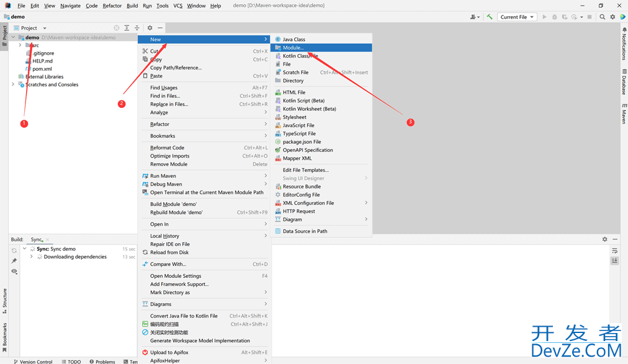Open the Version Control tool tab
The width and height of the screenshot is (628, 364).
pos(33,362)
